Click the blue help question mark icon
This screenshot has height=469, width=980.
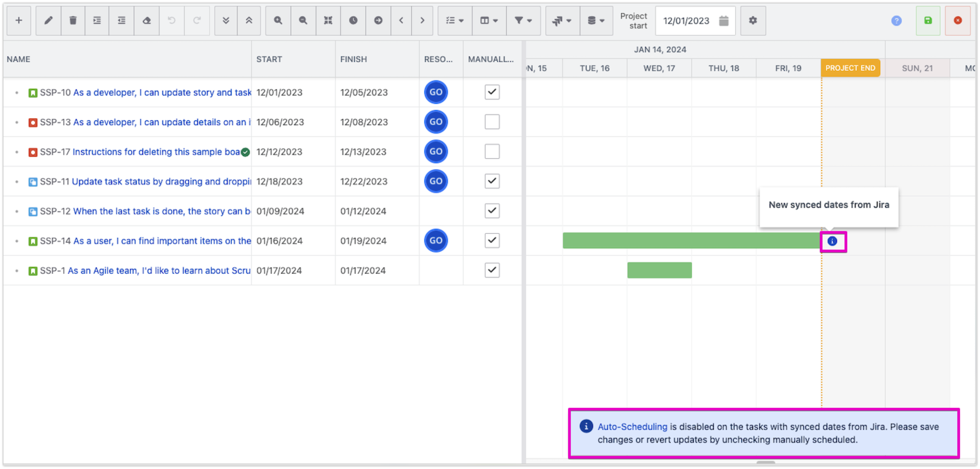pos(896,21)
